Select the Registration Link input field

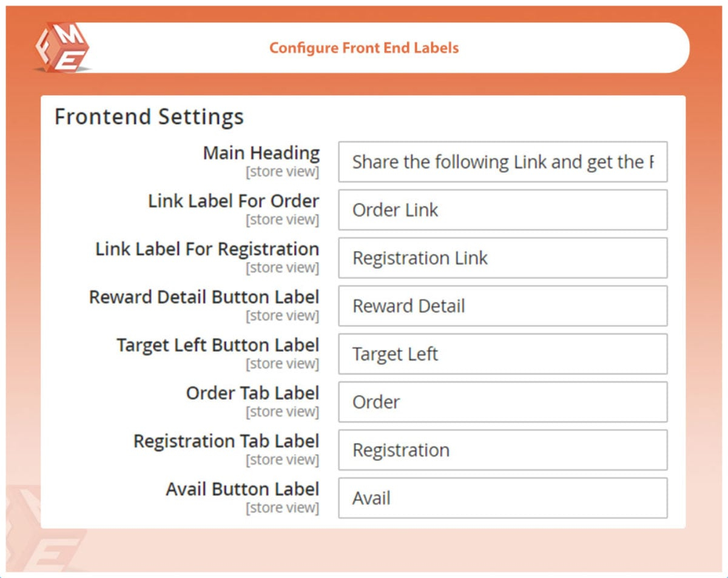click(x=502, y=258)
